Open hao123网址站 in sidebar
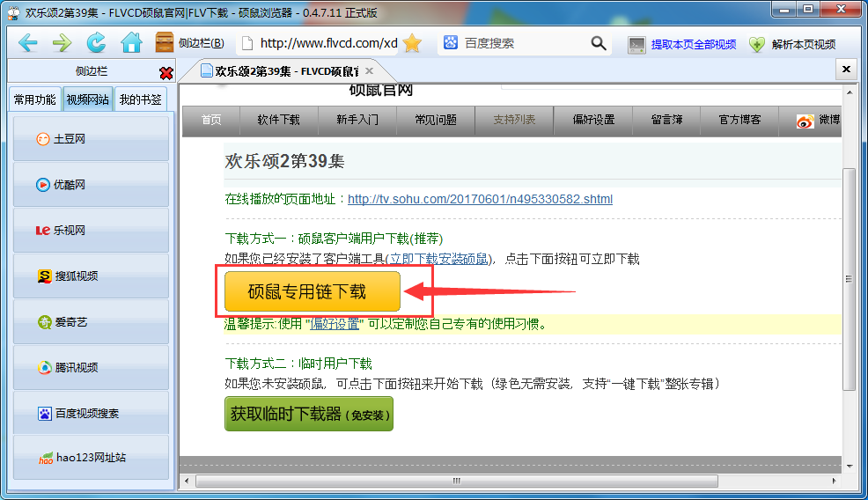The image size is (868, 500). point(91,458)
